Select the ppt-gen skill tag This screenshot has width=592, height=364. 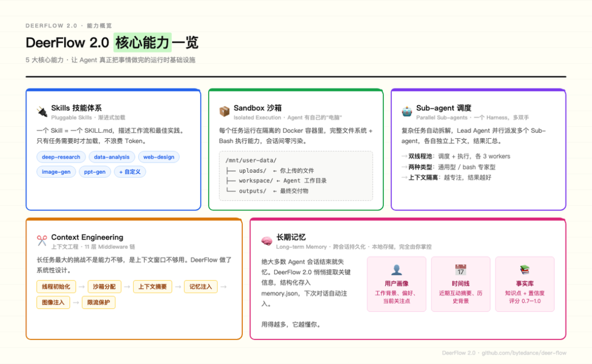click(x=95, y=172)
